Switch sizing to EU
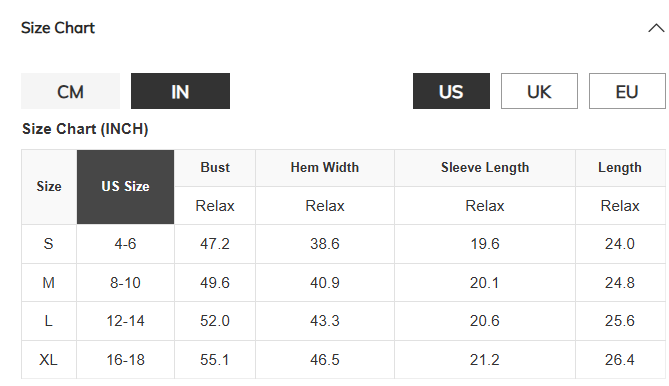The height and width of the screenshot is (386, 669). point(627,91)
